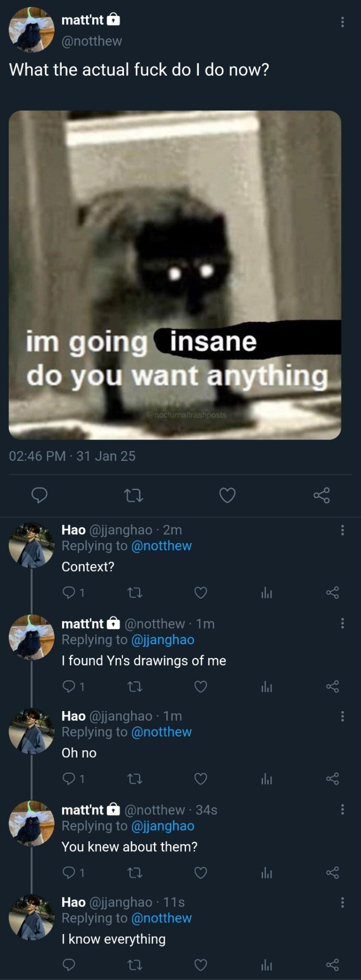This screenshot has height=980, width=361.
Task: Reply to "I know everything" tweet
Action: [69, 965]
